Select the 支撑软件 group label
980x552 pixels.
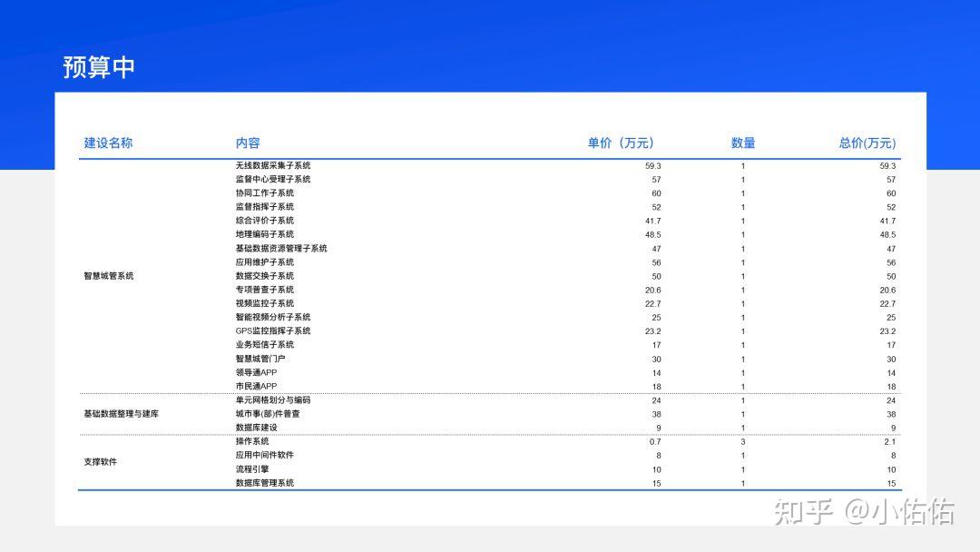(100, 462)
